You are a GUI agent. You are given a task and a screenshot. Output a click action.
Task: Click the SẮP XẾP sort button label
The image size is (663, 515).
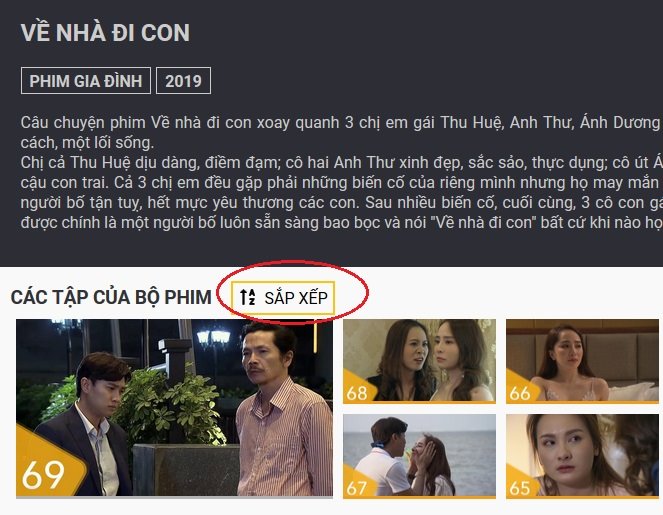click(x=296, y=298)
